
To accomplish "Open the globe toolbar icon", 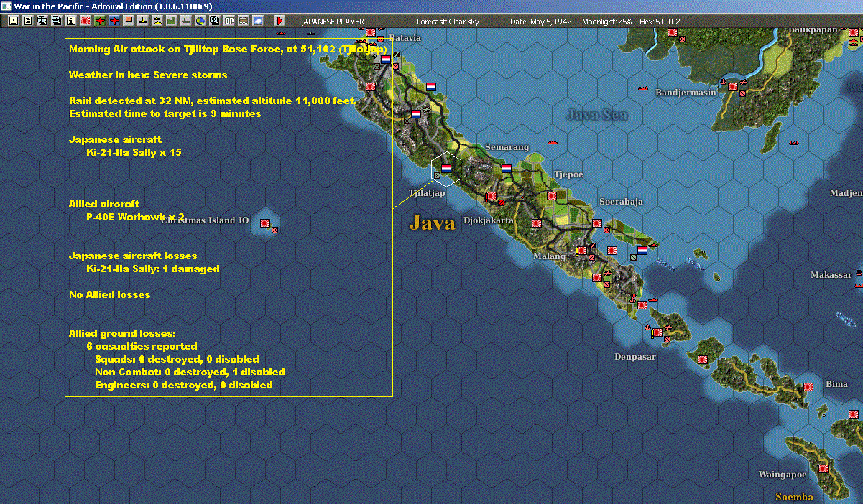I will pos(200,22).
